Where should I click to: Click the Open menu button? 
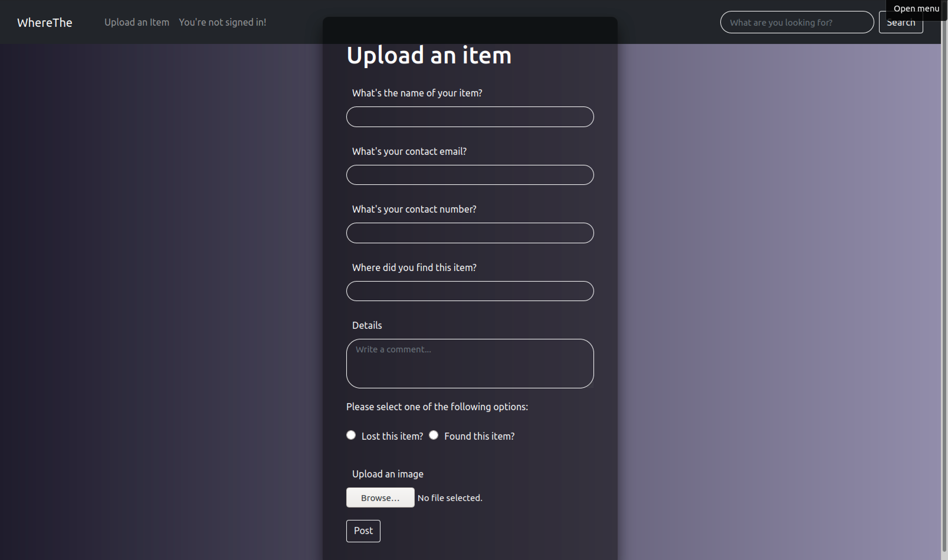pyautogui.click(x=916, y=8)
